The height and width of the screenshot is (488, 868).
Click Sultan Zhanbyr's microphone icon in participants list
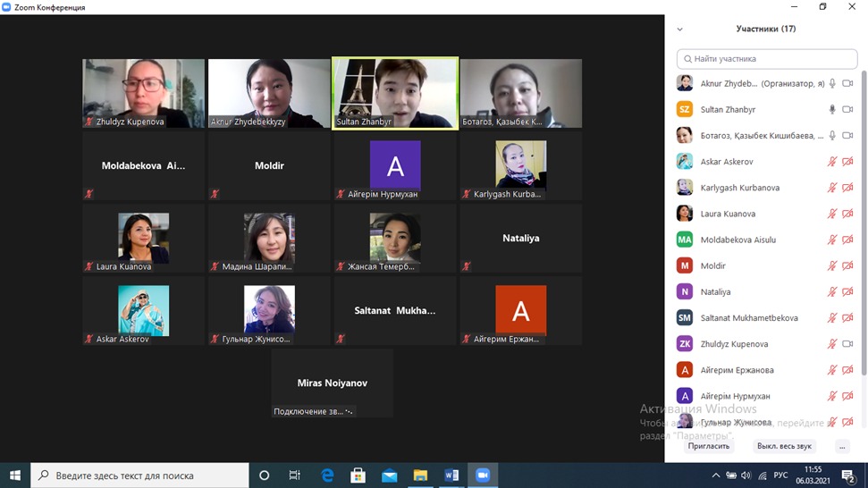pyautogui.click(x=832, y=110)
